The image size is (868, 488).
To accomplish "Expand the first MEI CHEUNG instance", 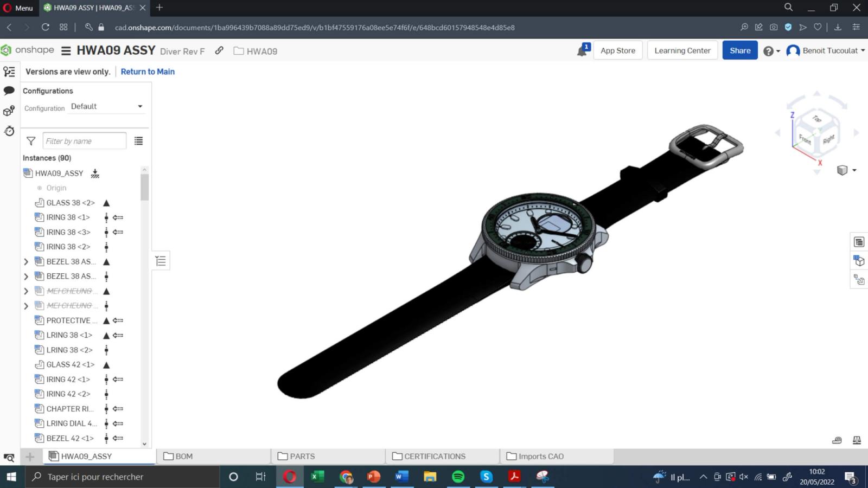I will pos(25,291).
